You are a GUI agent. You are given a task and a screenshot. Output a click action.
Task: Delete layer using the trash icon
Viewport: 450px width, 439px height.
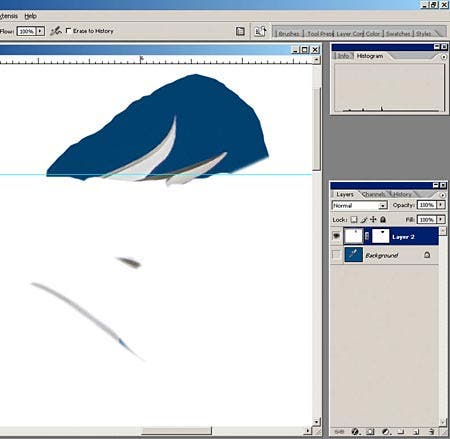432,432
